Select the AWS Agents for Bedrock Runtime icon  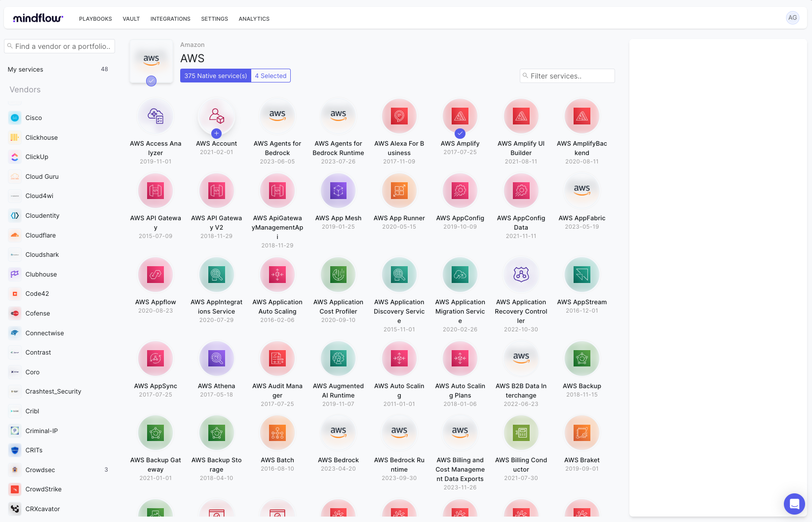click(338, 116)
